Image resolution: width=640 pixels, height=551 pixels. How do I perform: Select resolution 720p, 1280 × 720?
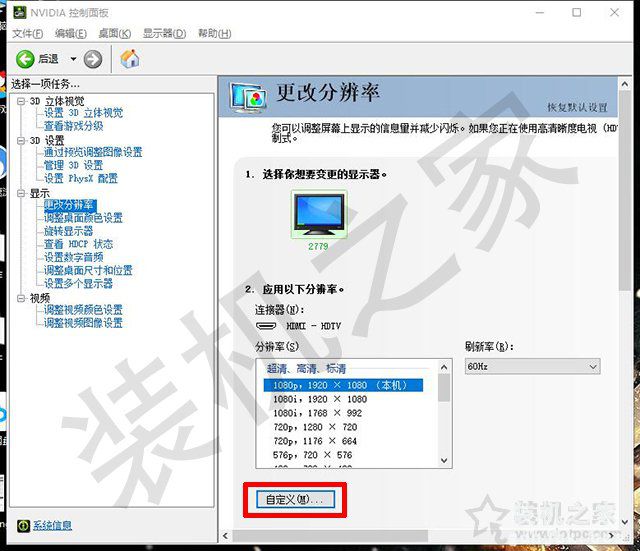coord(315,427)
